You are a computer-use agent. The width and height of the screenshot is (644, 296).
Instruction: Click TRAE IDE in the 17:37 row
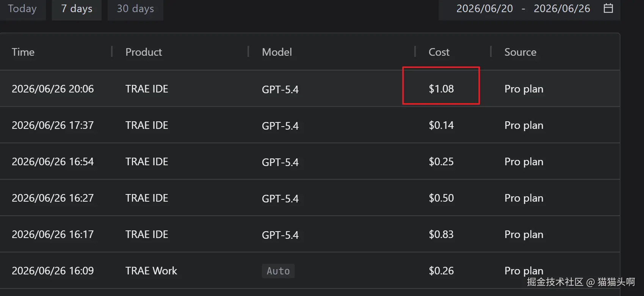(x=147, y=125)
